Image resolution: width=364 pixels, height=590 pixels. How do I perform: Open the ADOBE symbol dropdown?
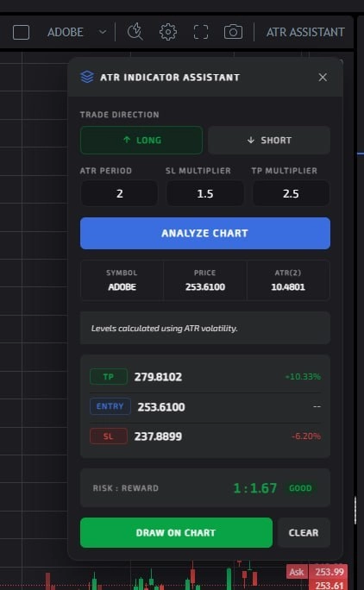pos(77,33)
